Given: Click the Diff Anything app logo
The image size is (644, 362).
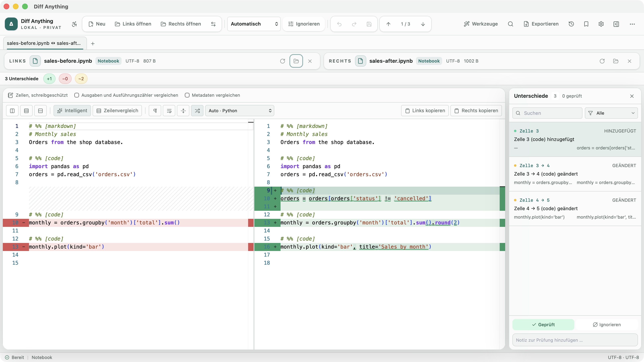Looking at the screenshot, I should [x=11, y=24].
